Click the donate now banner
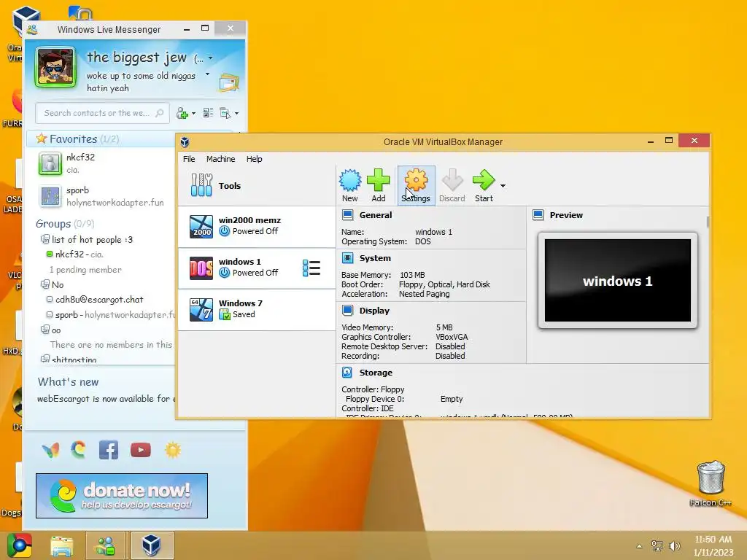Viewport: 747px width, 560px height. click(122, 496)
